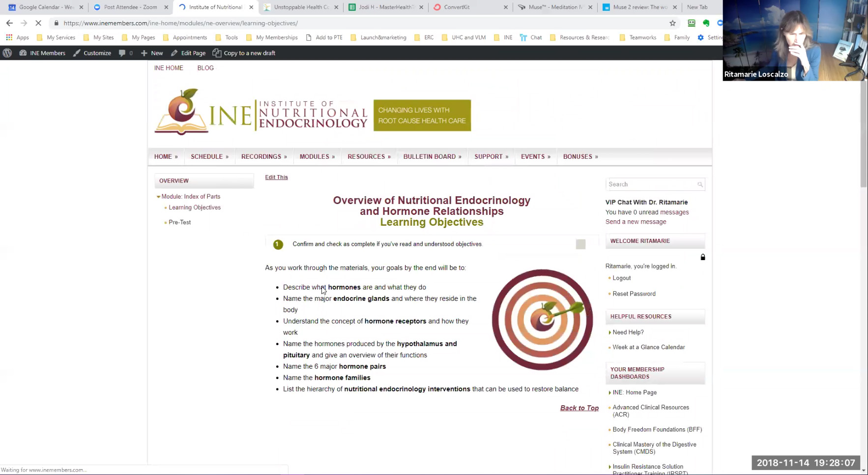Open the Pre-Test sidebar link
The height and width of the screenshot is (475, 868).
[x=179, y=222]
